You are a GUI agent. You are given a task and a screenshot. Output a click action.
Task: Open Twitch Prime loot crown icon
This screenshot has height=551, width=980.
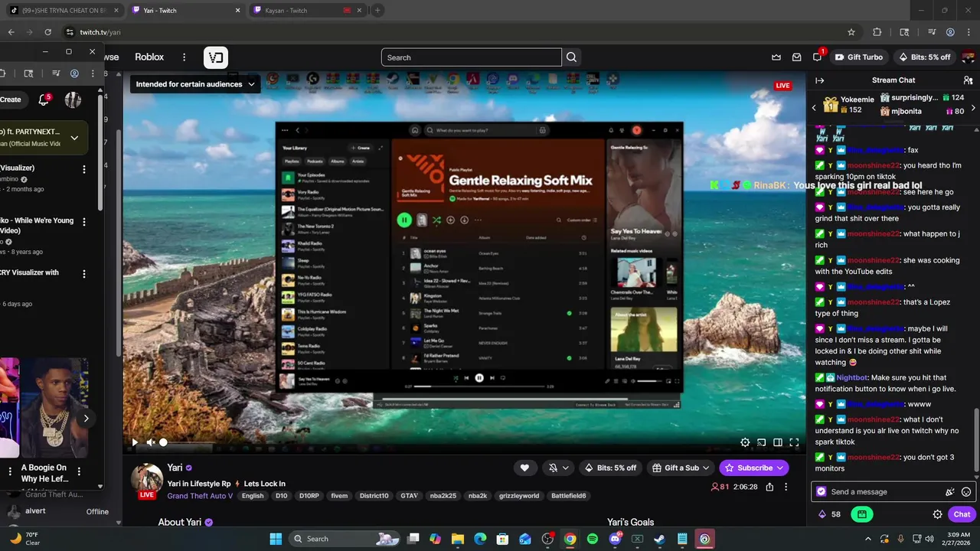coord(776,57)
